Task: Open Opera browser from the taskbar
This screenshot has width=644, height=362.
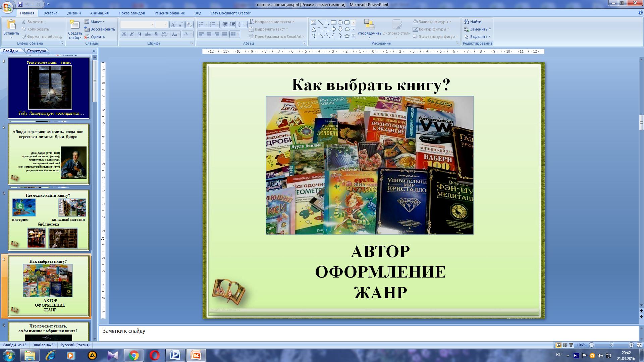Action: coord(155,355)
